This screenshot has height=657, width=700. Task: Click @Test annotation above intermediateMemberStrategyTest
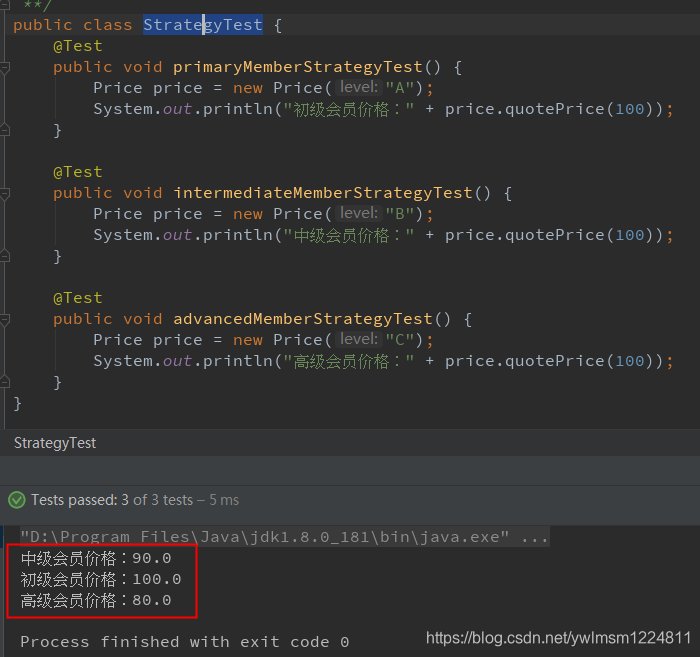[x=78, y=172]
